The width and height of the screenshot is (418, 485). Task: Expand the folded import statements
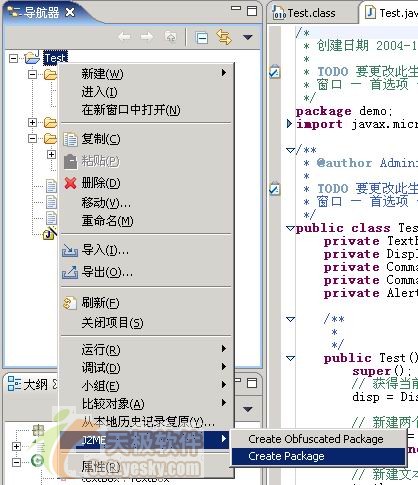click(289, 124)
